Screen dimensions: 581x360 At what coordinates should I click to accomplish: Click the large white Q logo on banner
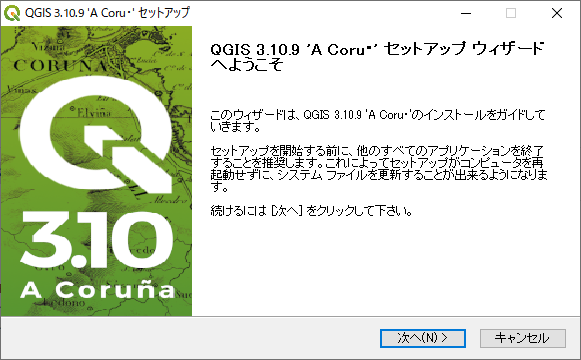pos(96,135)
